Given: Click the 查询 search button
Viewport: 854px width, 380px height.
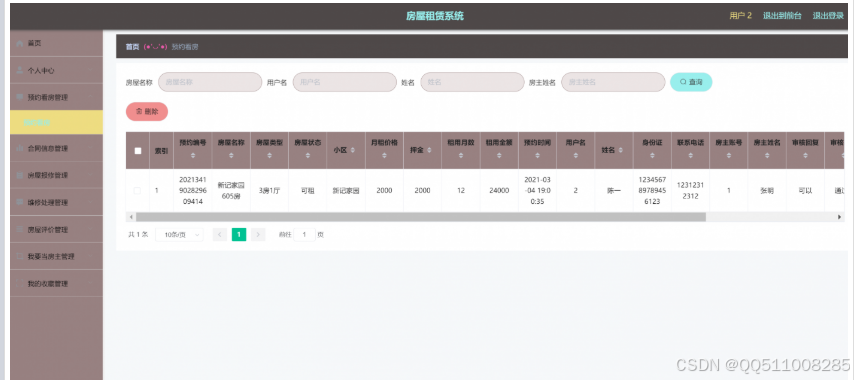Looking at the screenshot, I should pos(691,82).
